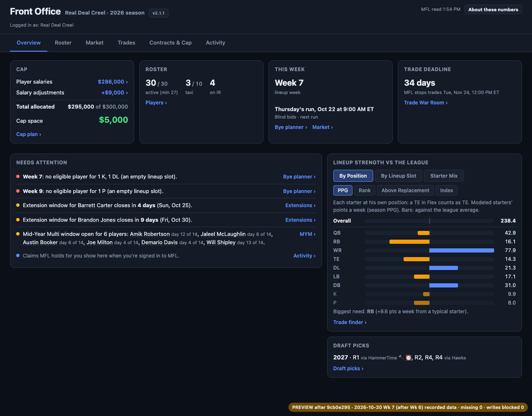Open the Draft picks link

point(348,369)
